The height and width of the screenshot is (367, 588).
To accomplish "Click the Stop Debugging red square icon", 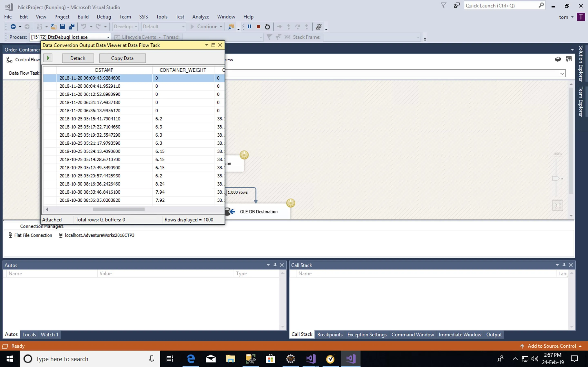I will click(258, 27).
